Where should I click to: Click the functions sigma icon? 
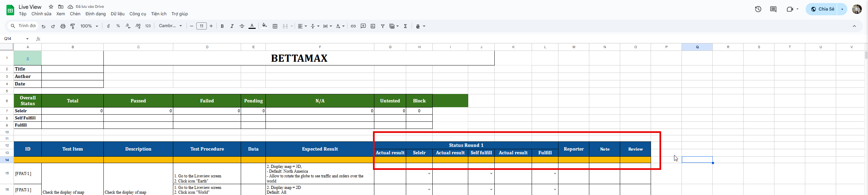tap(405, 26)
